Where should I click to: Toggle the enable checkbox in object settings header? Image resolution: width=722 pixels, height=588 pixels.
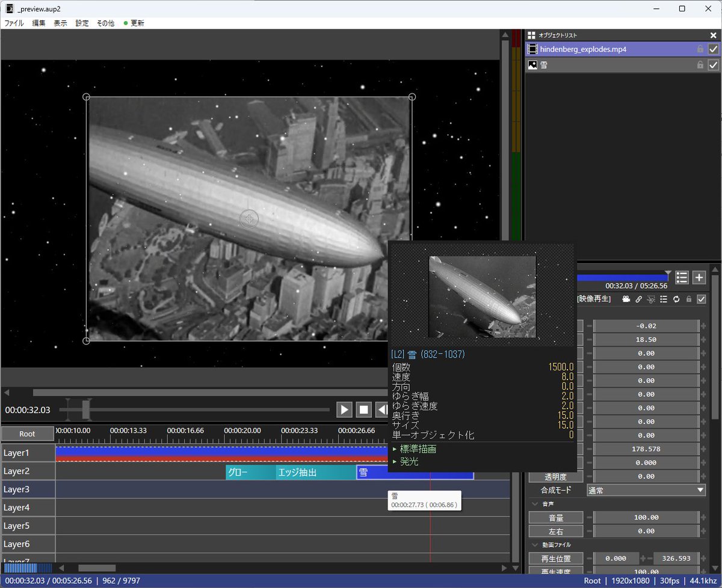(x=701, y=299)
